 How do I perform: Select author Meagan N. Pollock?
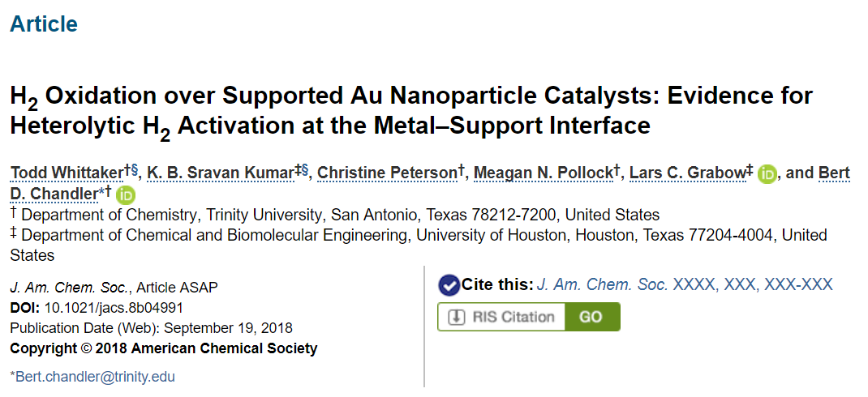pyautogui.click(x=544, y=173)
